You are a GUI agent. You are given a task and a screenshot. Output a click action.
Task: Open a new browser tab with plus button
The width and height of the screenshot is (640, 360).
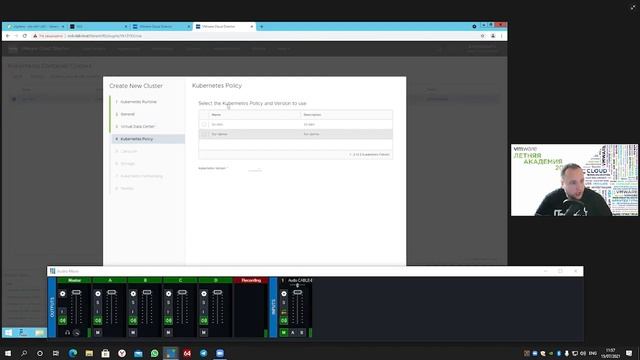point(262,27)
